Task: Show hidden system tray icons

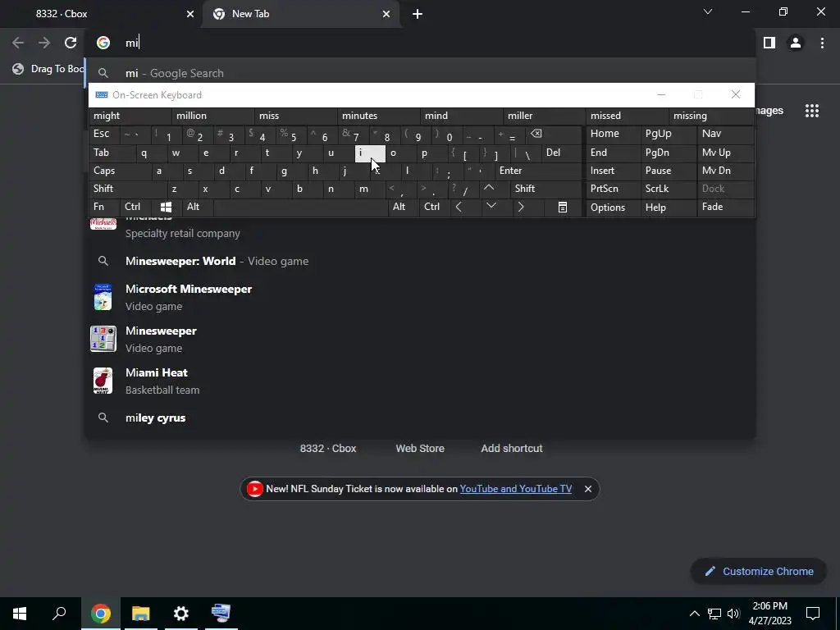Action: [694, 614]
